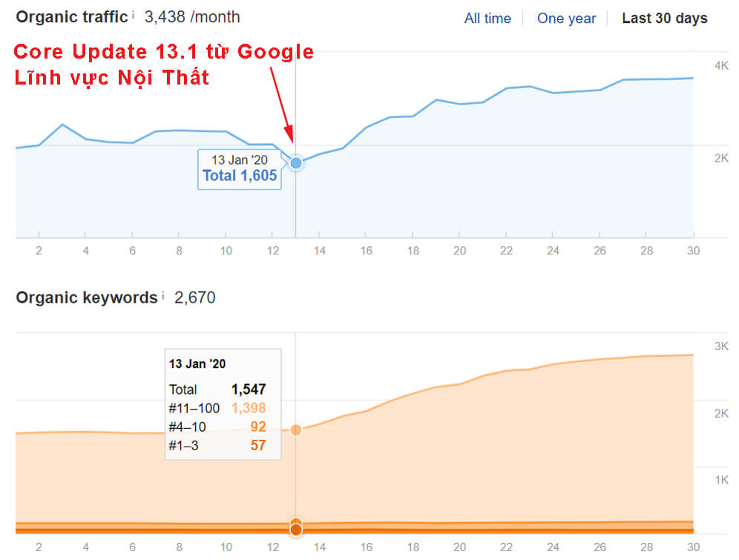Viewport: 739px width, 560px height.
Task: Select the #4–10 row in keywords tooltip
Action: 217,426
